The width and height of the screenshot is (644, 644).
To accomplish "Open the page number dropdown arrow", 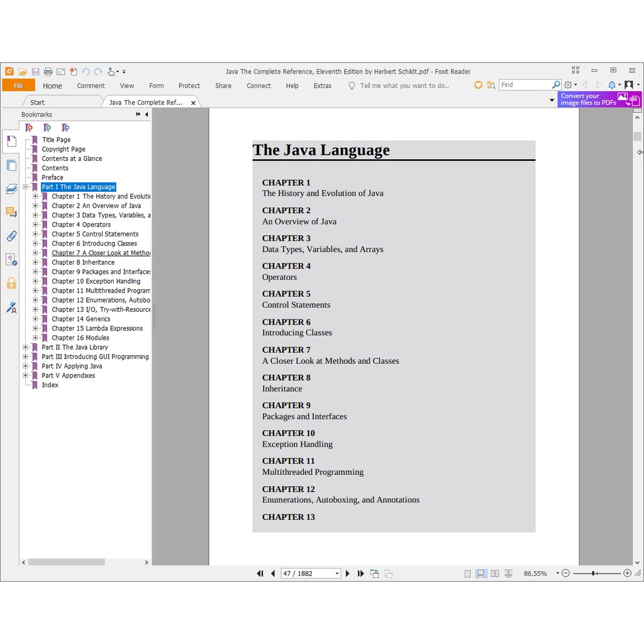I will coord(337,574).
